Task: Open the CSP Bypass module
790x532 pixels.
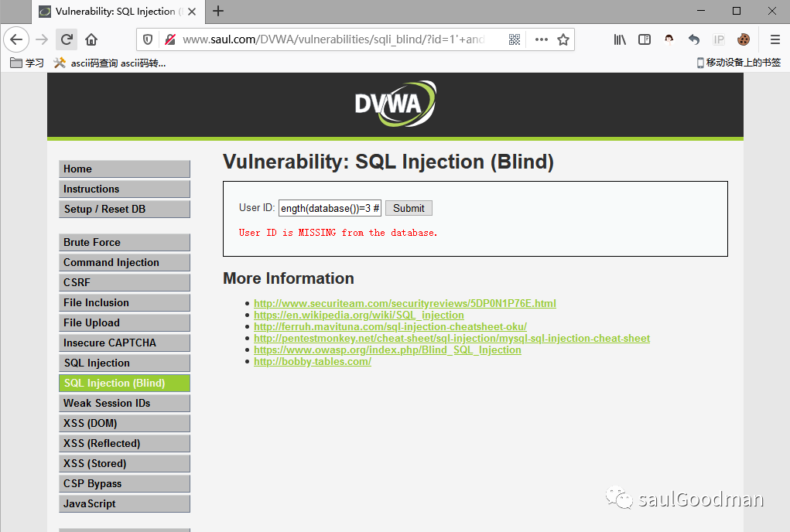Action: [125, 484]
